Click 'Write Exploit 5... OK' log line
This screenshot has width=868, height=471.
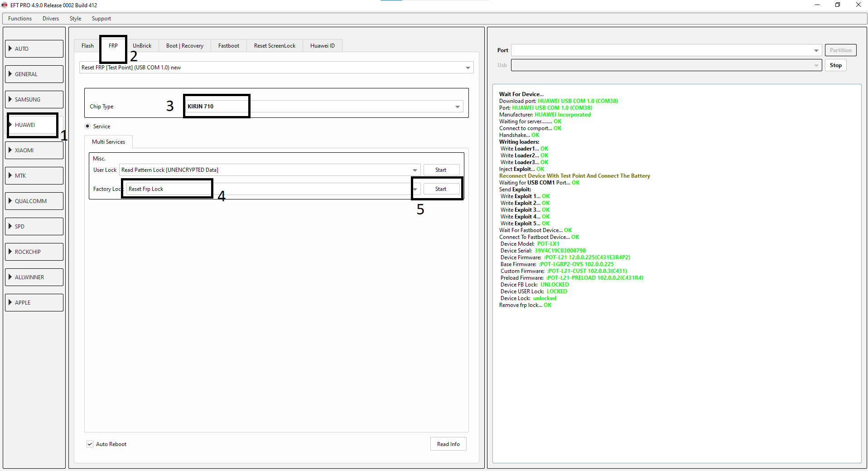click(x=525, y=223)
